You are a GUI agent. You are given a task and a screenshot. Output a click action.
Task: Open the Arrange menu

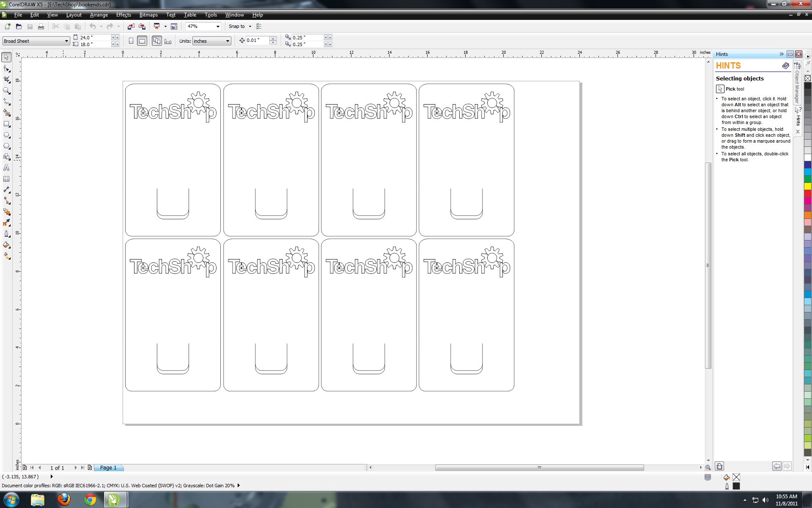click(99, 15)
